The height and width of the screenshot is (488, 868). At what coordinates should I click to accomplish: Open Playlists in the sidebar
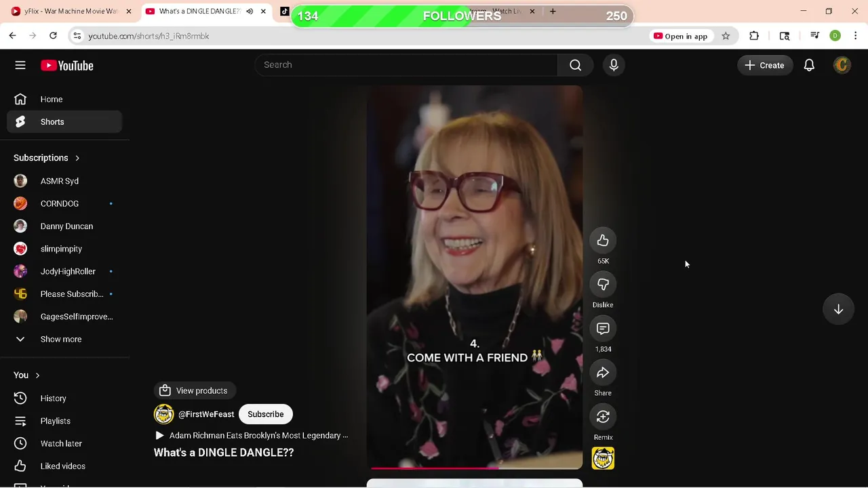(64, 421)
